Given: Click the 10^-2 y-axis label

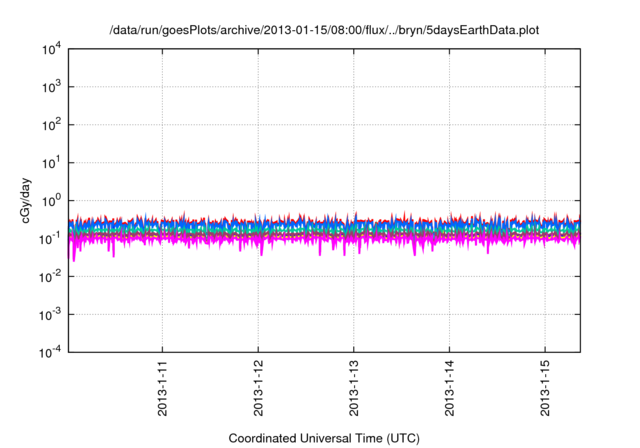Looking at the screenshot, I should click(x=50, y=277).
